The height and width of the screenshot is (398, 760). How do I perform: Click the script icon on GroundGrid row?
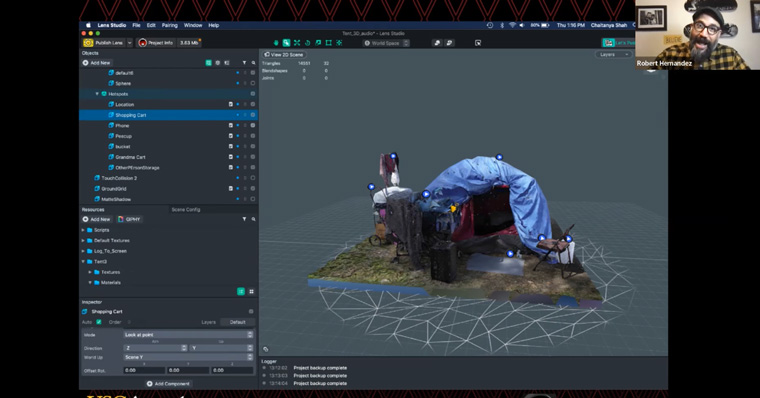(x=231, y=189)
